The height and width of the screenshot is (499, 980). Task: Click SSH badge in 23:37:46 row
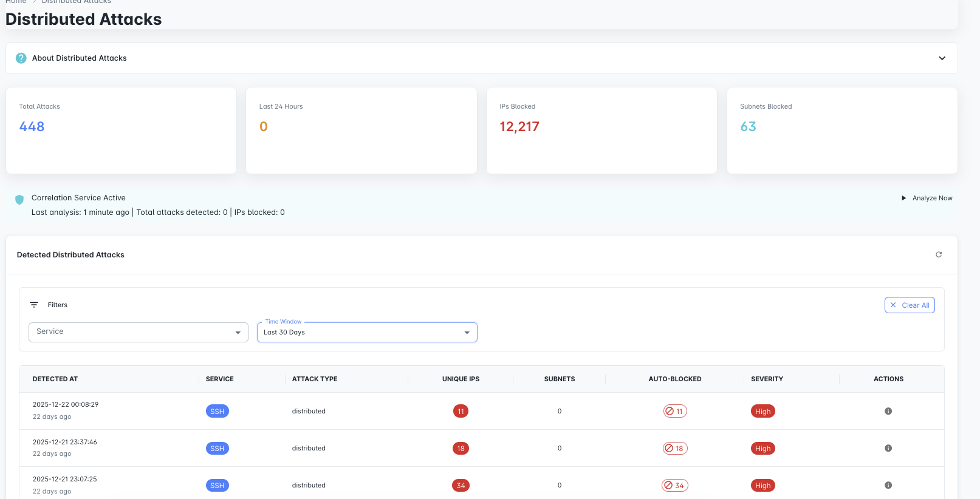coord(218,449)
